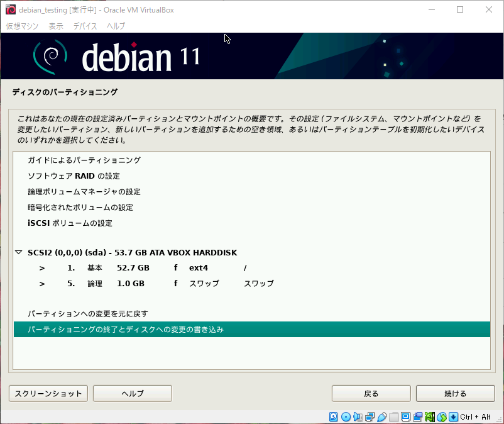Open the 仮想マシン menu
Screen dimensions: 504x424
pyautogui.click(x=22, y=26)
